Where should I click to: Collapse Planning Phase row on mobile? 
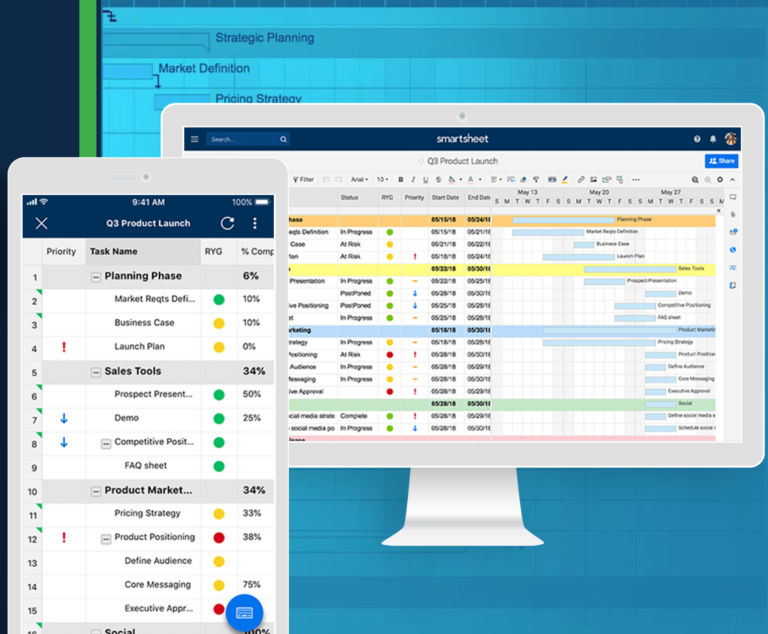(96, 277)
